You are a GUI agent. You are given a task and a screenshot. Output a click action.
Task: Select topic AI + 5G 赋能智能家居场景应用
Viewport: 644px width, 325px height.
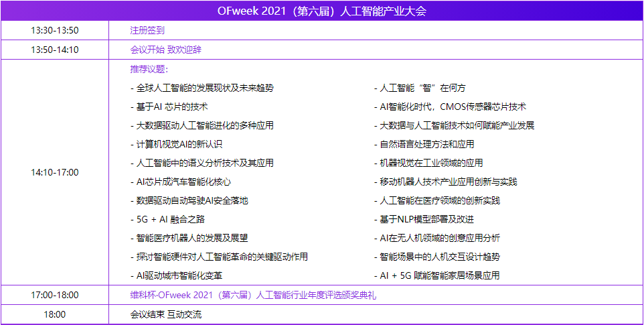(437, 275)
